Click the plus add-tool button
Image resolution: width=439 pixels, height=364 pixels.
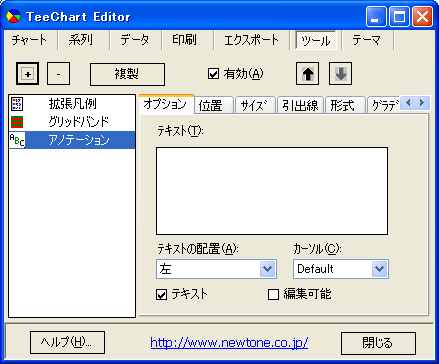pyautogui.click(x=28, y=74)
